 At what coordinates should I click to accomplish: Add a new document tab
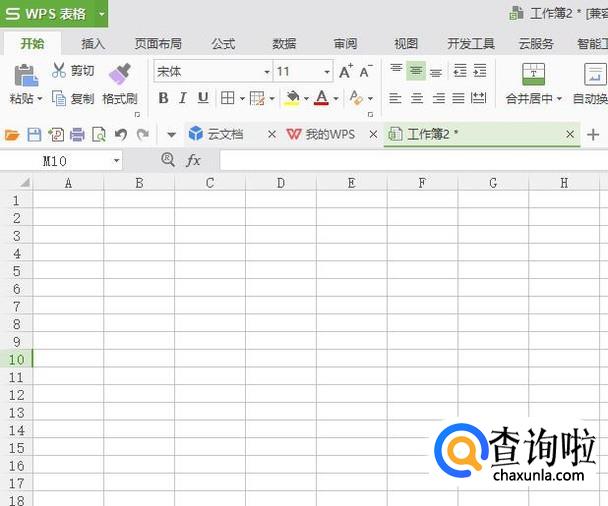593,135
